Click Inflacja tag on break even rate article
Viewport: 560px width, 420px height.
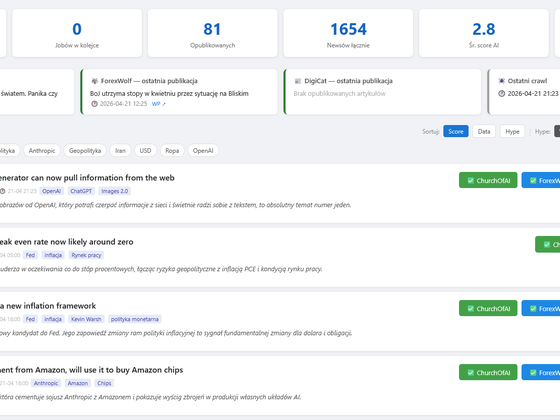(x=53, y=255)
